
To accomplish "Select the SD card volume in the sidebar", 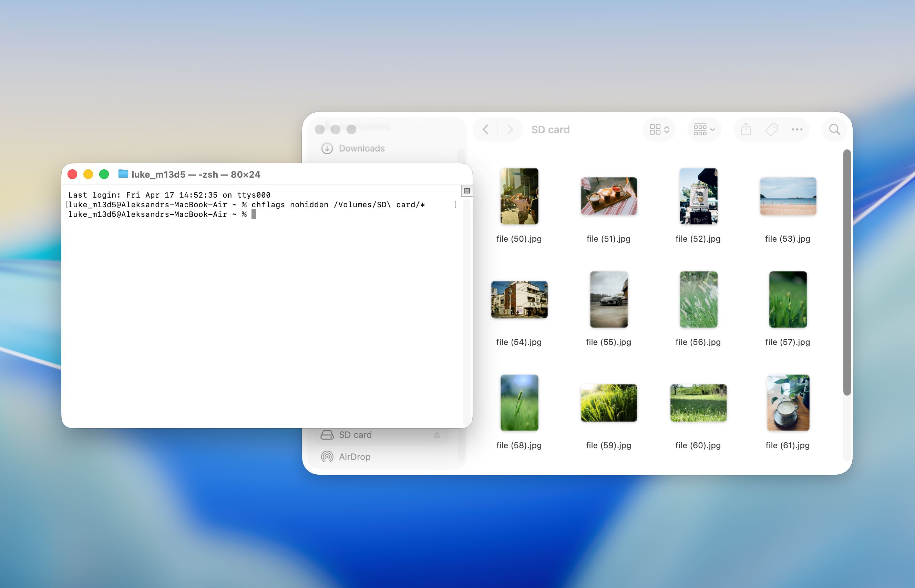I will [355, 434].
